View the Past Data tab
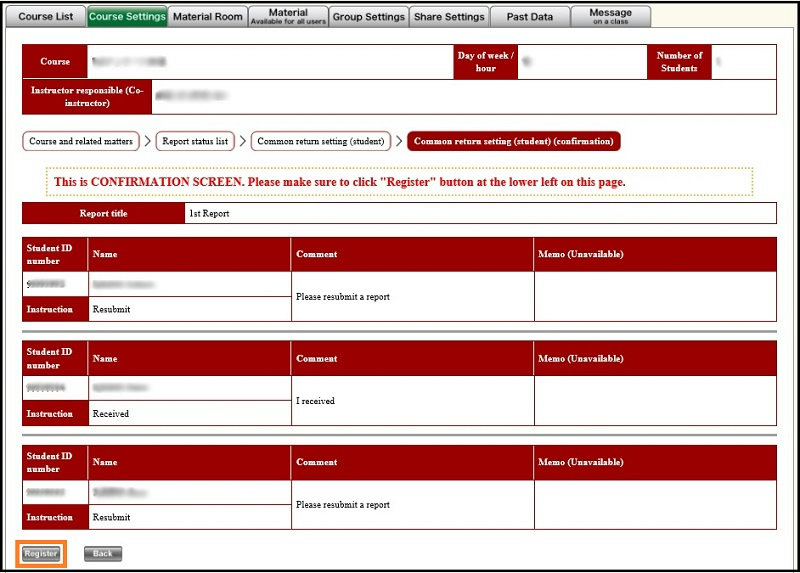Screen dimensions: 800x573 (x=530, y=17)
